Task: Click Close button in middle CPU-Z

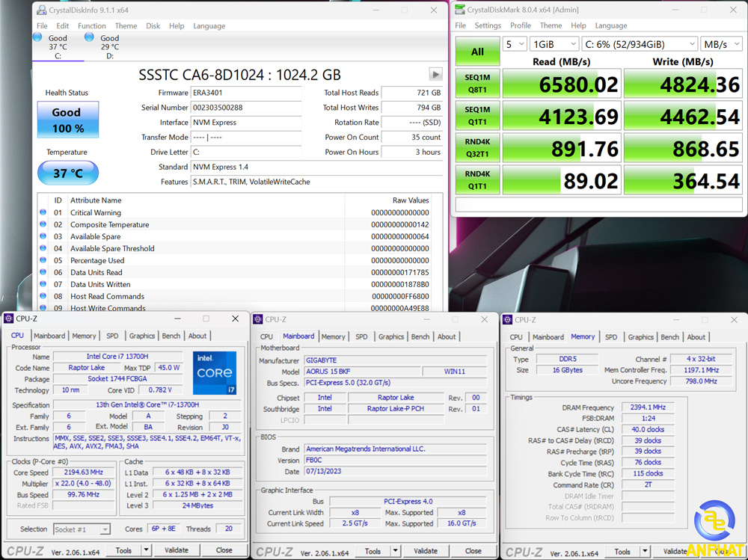Action: tap(473, 551)
